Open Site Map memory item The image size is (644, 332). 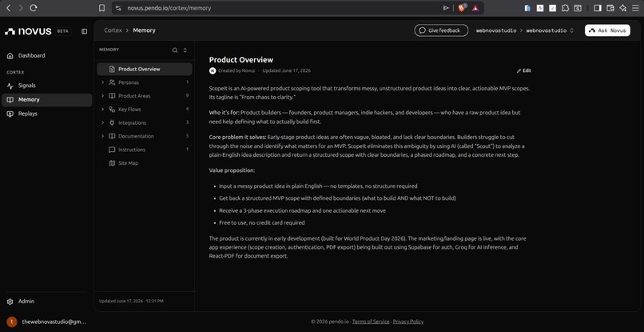(x=145, y=163)
